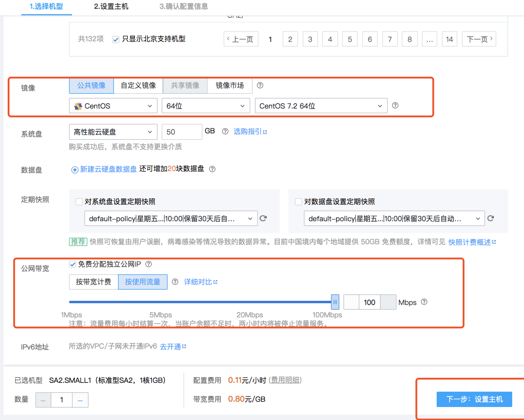The image size is (524, 420).
Task: Click left stepper button of Mbps value
Action: (351, 302)
